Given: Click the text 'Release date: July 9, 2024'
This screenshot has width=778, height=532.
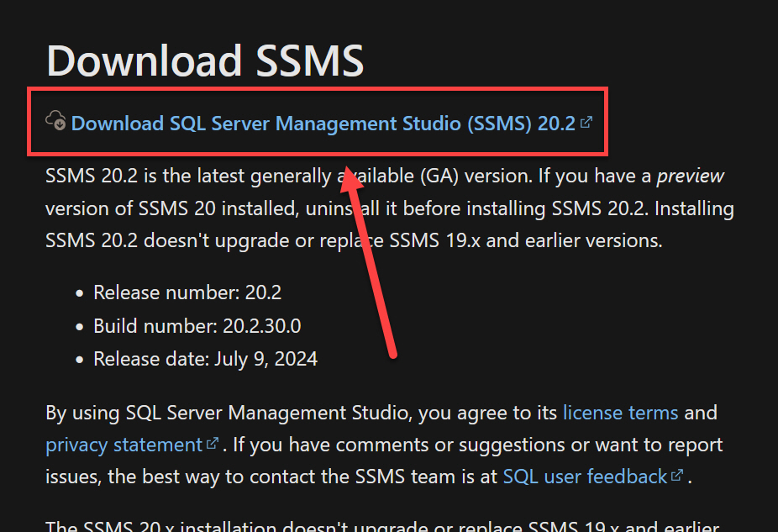Looking at the screenshot, I should [205, 360].
